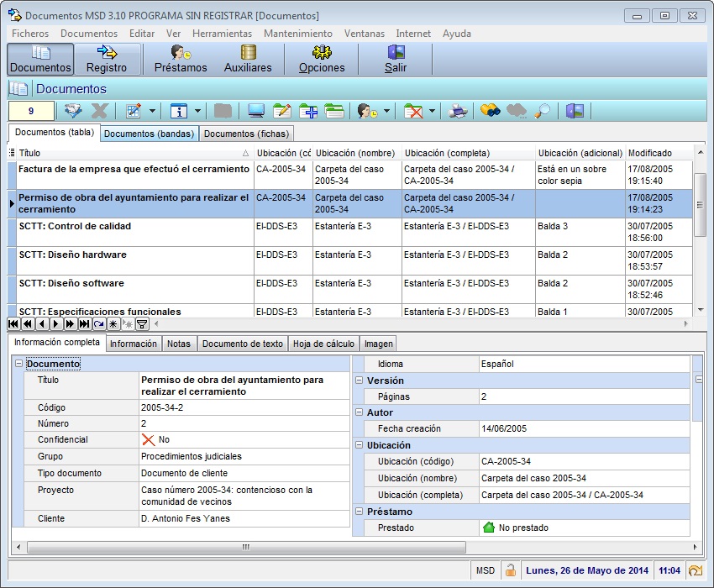
Task: Click the add new folder plus icon
Action: 307,111
